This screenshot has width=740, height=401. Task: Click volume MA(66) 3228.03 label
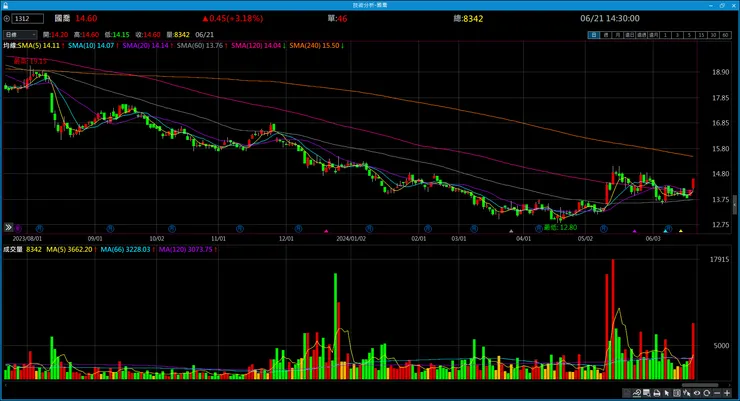(x=127, y=249)
